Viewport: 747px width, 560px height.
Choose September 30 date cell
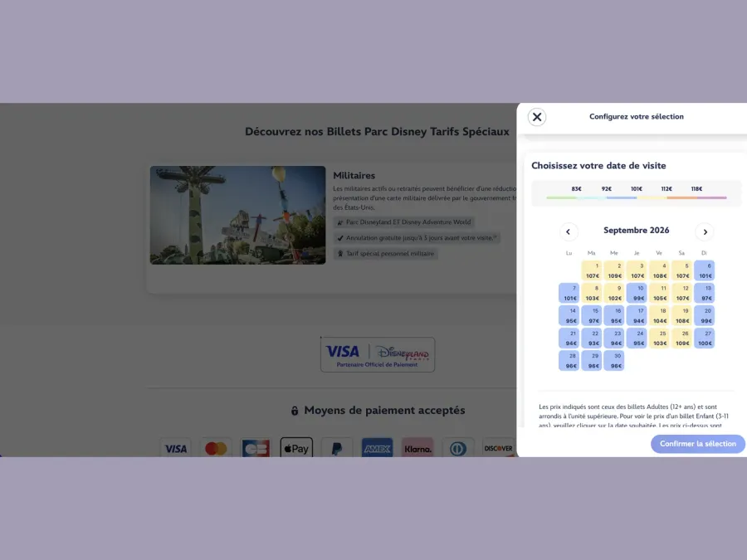614,361
